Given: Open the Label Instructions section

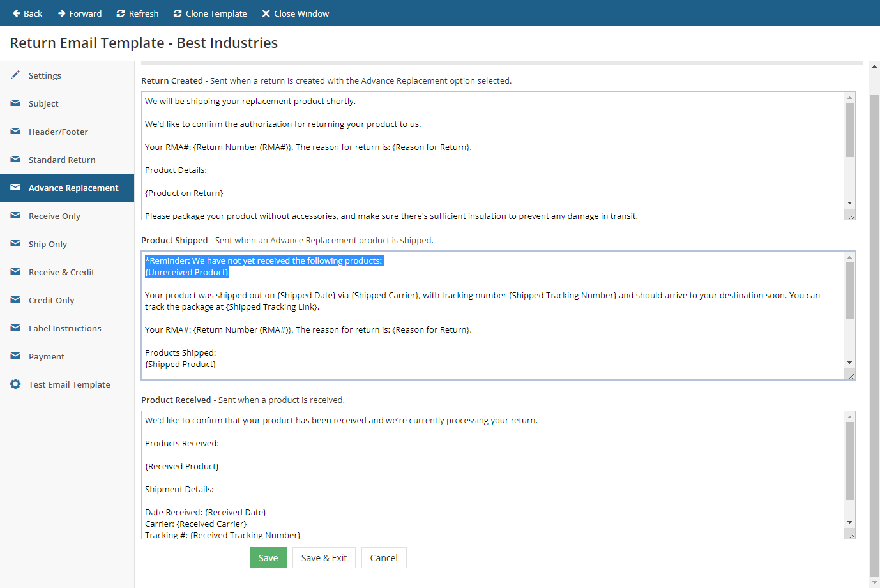Looking at the screenshot, I should click(x=64, y=328).
